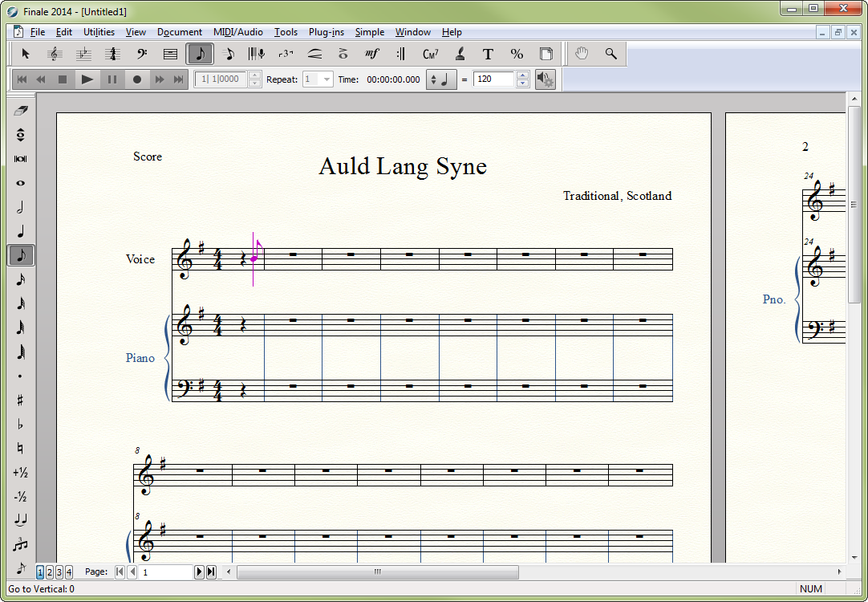Pause playback
The height and width of the screenshot is (602, 868).
(x=112, y=79)
